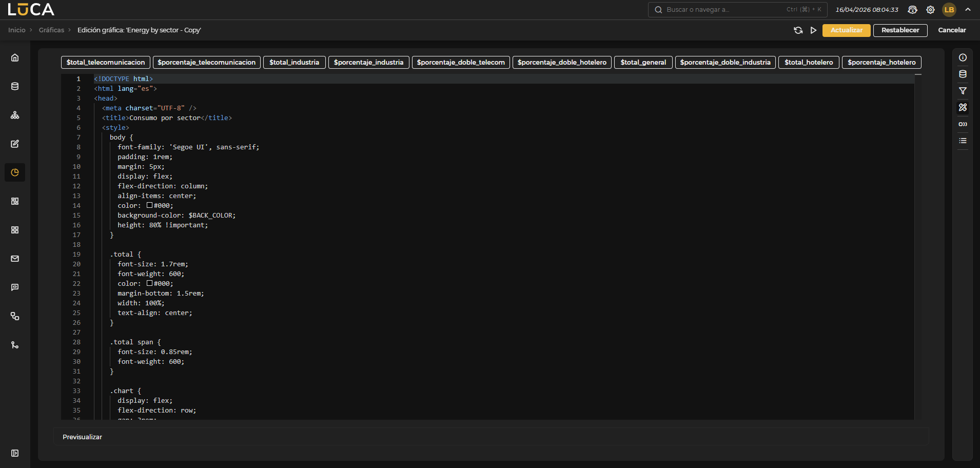The width and height of the screenshot is (980, 468).
Task: Insert $porcentaje_telecomunicacion variable chip
Action: 206,62
